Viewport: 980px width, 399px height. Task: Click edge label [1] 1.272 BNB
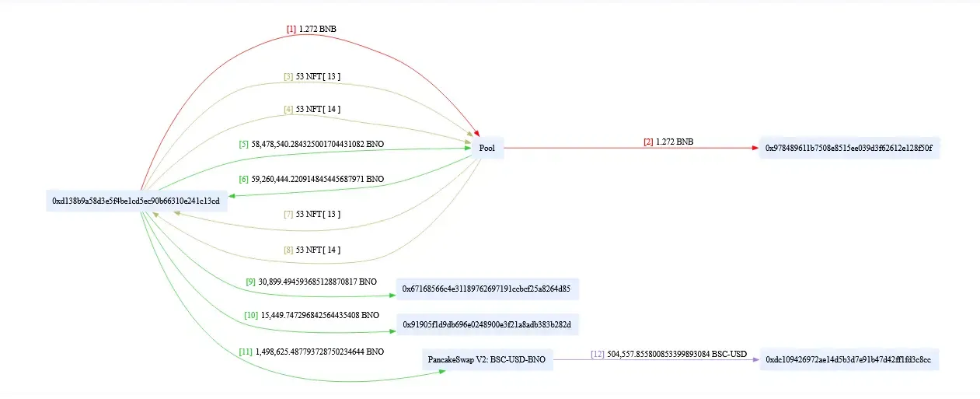click(x=311, y=29)
